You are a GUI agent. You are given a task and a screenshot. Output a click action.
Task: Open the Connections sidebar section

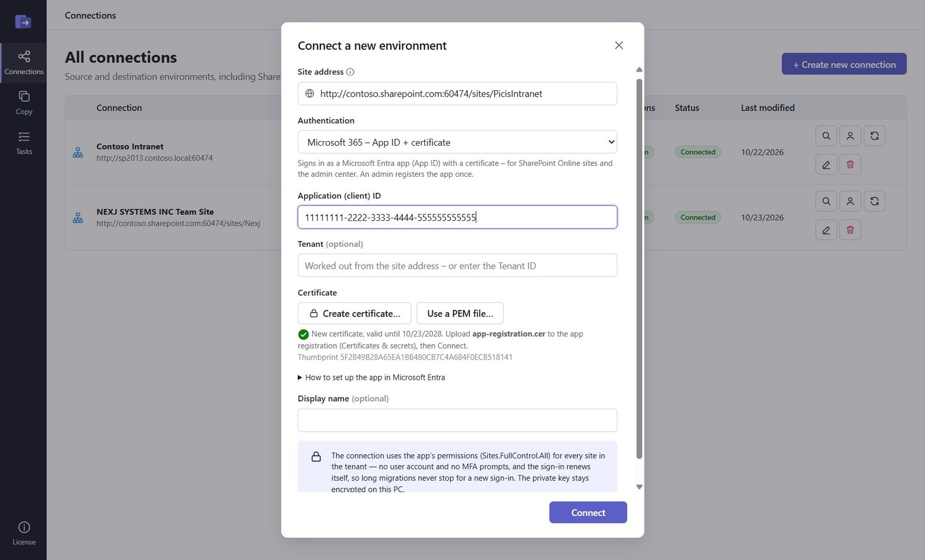pyautogui.click(x=24, y=63)
